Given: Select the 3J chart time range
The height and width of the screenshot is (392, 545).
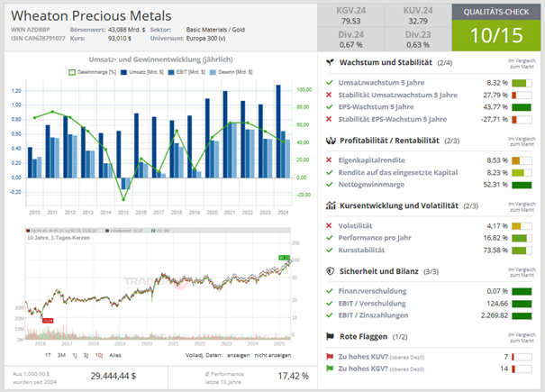Looking at the screenshot, I should (x=86, y=355).
